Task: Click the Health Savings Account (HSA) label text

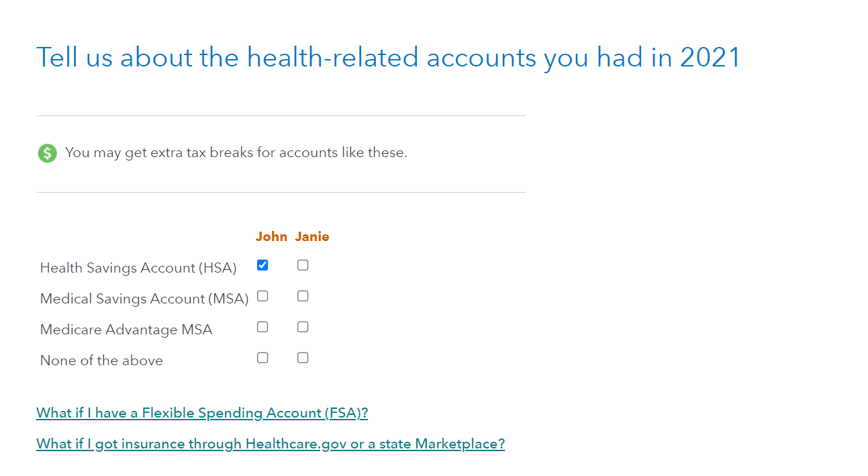Action: 138,268
